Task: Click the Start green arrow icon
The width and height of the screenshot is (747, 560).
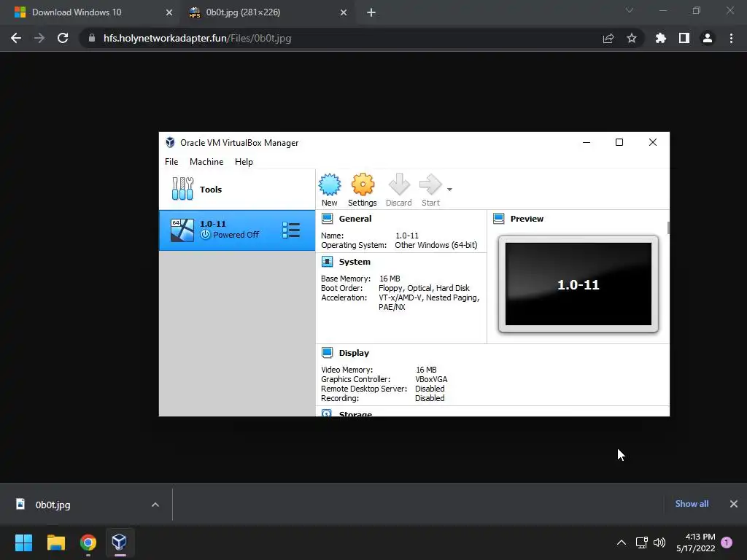Action: coord(430,184)
